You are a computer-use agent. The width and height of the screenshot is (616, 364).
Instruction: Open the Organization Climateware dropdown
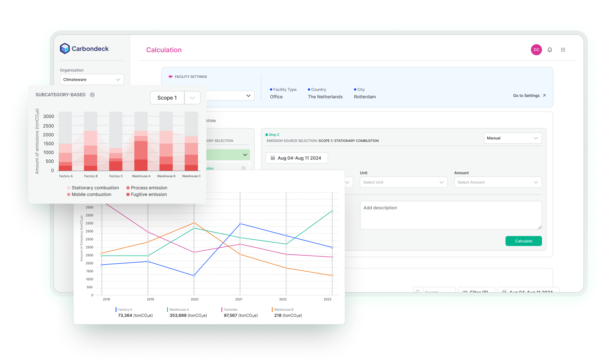click(x=92, y=80)
